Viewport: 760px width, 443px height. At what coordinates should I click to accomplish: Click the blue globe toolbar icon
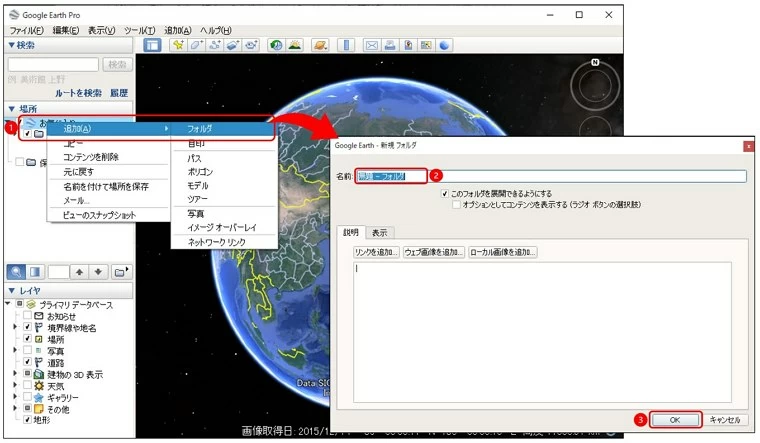[x=444, y=45]
